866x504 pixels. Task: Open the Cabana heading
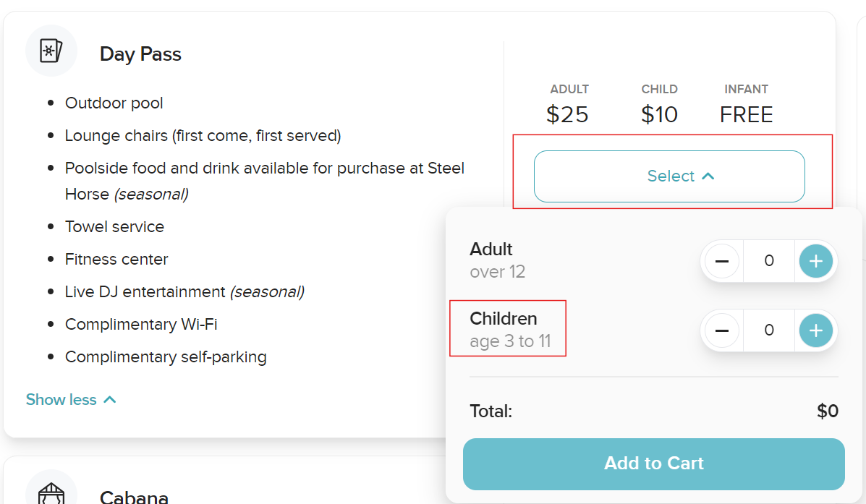point(134,497)
